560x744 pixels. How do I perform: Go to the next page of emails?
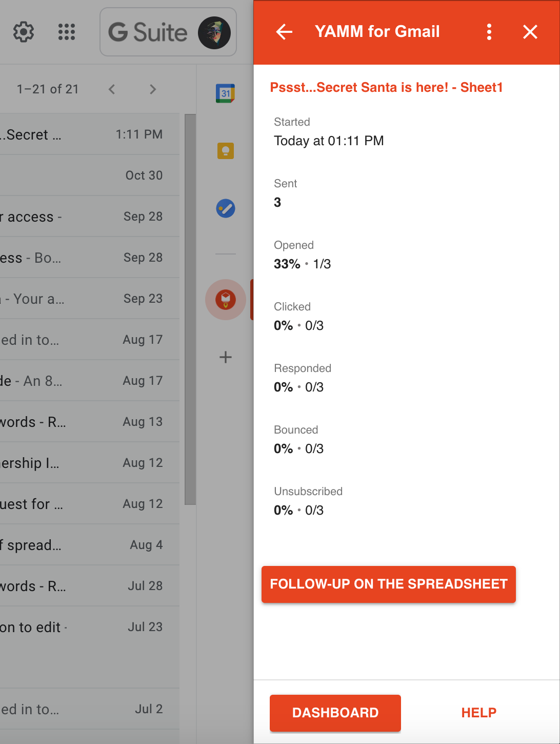click(x=152, y=89)
